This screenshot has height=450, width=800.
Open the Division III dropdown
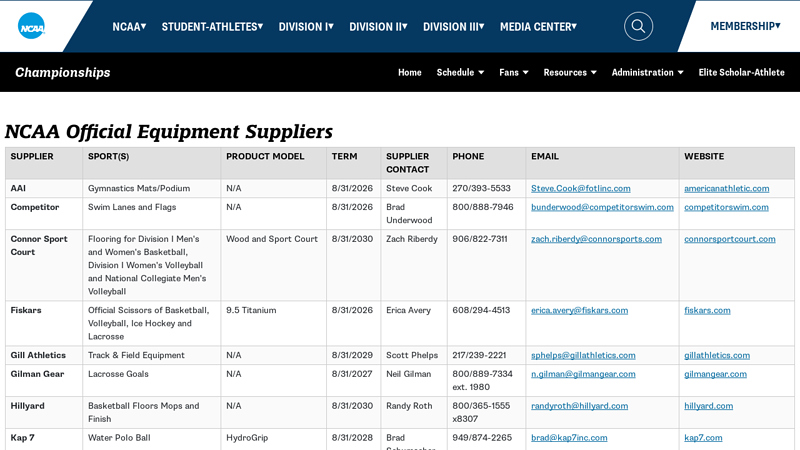click(454, 27)
